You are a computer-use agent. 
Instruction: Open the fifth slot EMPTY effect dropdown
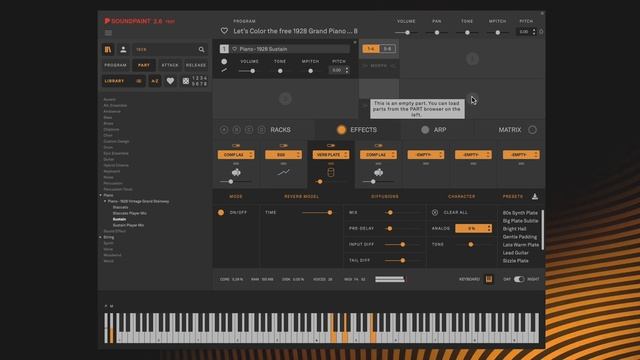click(x=426, y=155)
